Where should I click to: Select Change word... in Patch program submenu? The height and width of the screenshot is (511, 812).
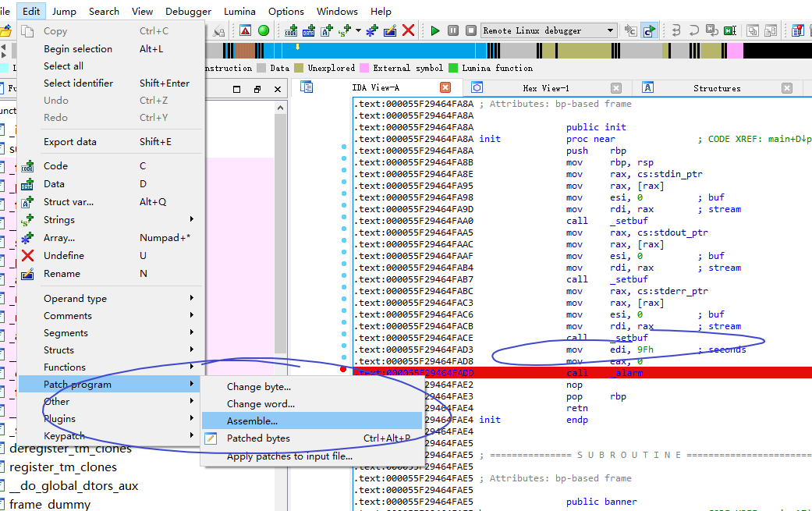click(312, 404)
